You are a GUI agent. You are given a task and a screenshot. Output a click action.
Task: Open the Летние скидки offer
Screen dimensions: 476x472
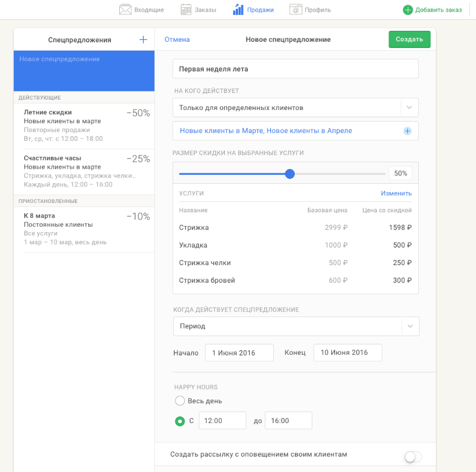click(84, 126)
